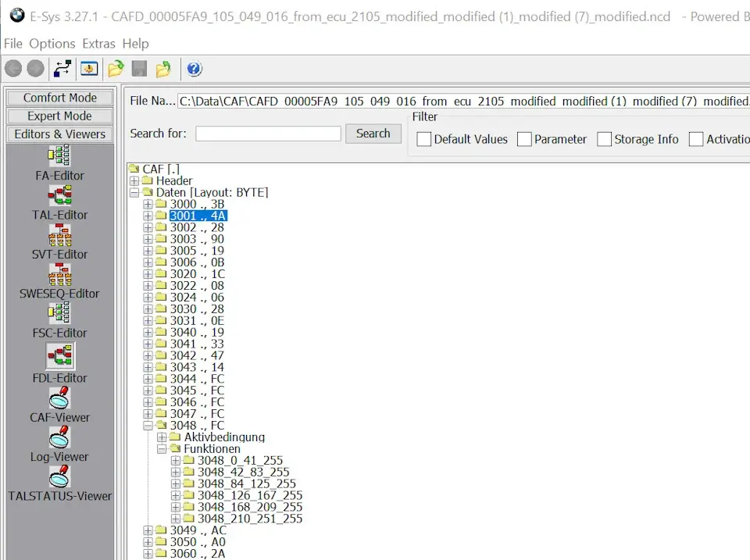Click the CAF root folder icon
The width and height of the screenshot is (750, 560).
tap(134, 169)
